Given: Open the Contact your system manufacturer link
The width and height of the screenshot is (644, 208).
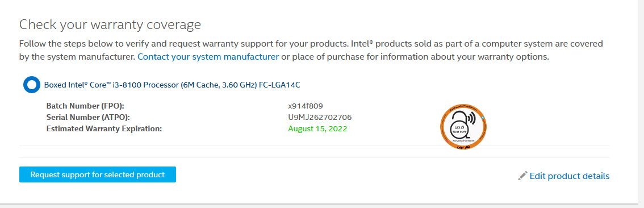Looking at the screenshot, I should coord(208,57).
